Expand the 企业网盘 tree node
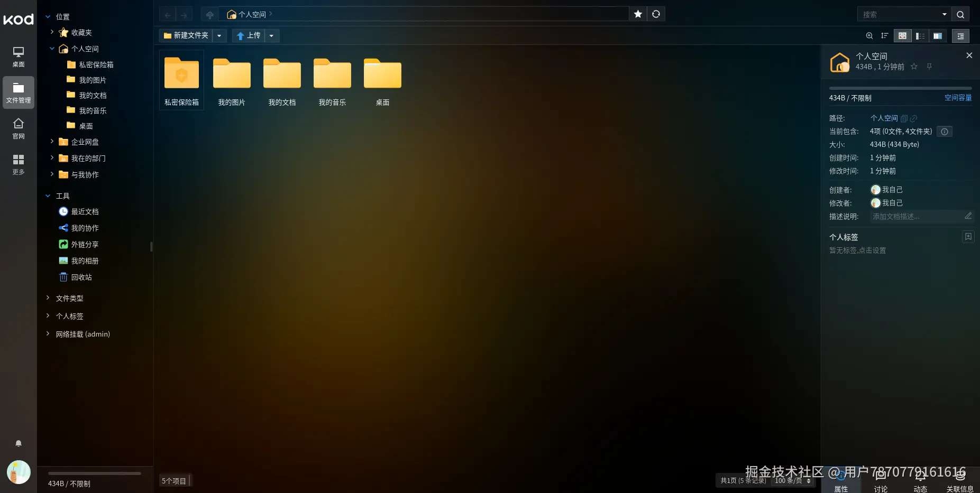 point(52,142)
